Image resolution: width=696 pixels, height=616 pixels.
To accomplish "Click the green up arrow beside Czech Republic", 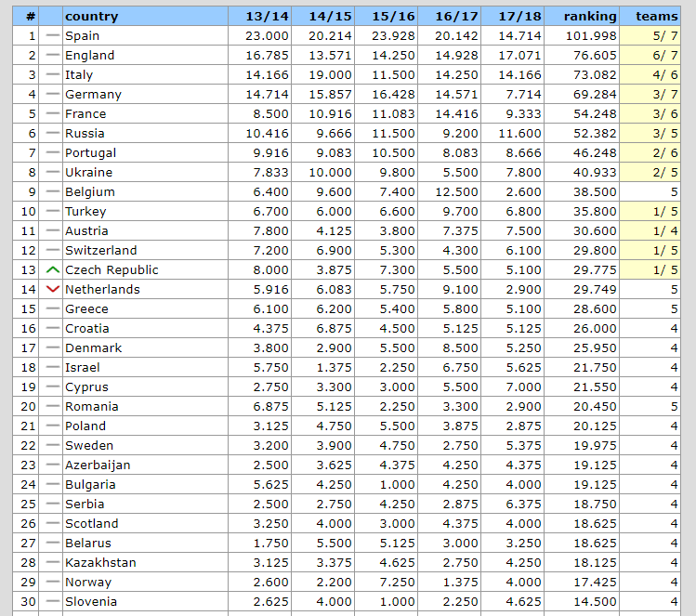I will [52, 269].
